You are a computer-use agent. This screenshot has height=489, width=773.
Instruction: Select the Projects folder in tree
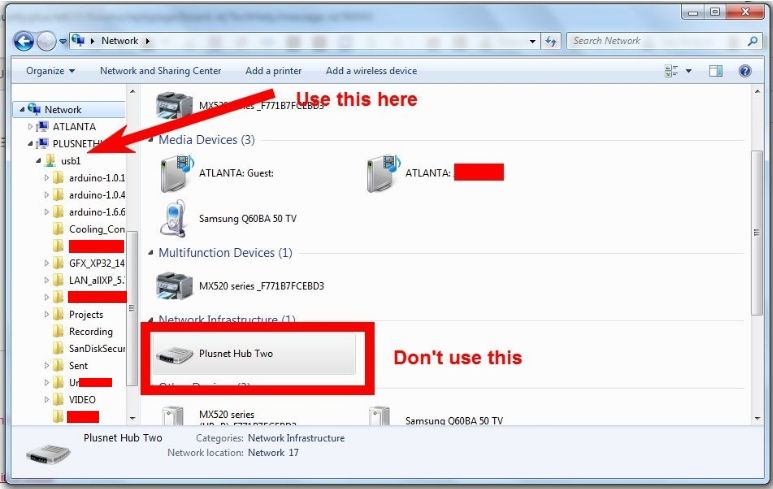pyautogui.click(x=86, y=314)
